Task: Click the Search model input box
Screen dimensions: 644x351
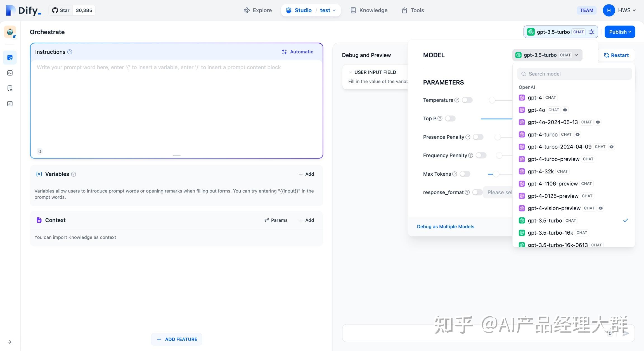Action: (574, 74)
